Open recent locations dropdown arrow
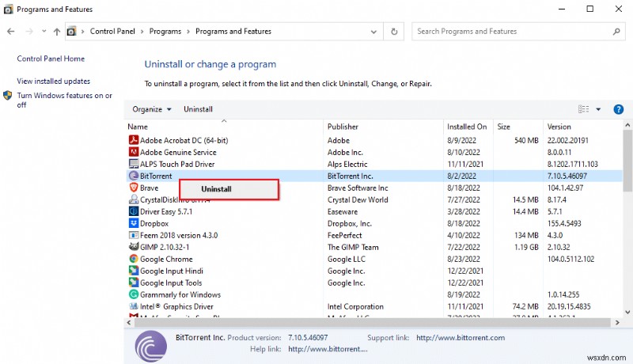The height and width of the screenshot is (364, 633). pos(44,31)
